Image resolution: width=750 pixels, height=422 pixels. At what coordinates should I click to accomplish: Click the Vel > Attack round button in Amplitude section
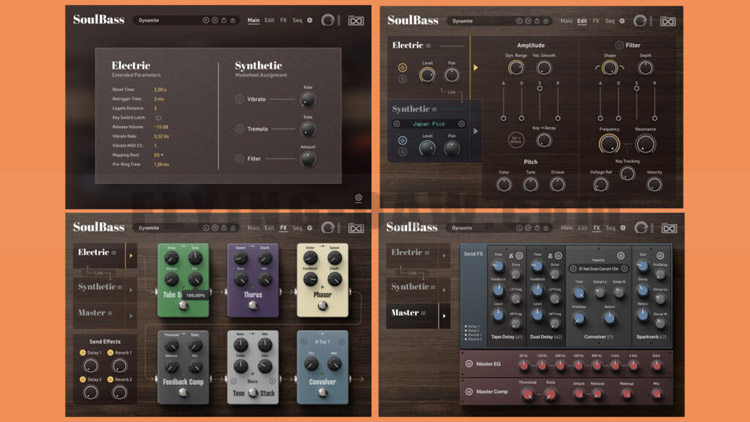click(516, 140)
